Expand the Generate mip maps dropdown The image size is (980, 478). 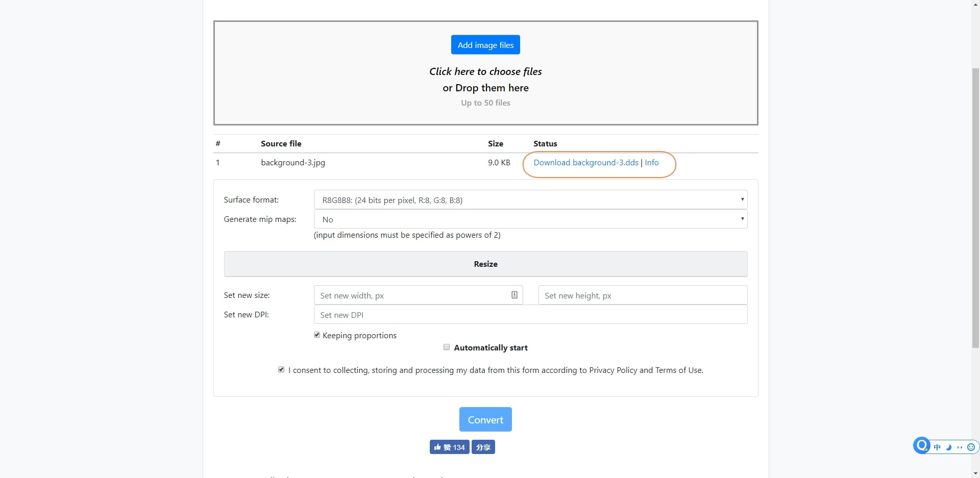530,219
